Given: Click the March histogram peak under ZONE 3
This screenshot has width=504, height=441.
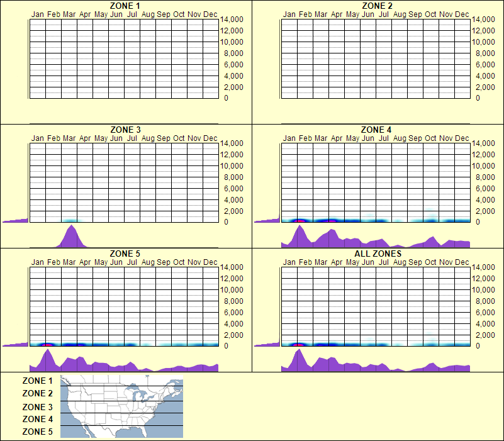Looking at the screenshot, I should click(x=71, y=237).
